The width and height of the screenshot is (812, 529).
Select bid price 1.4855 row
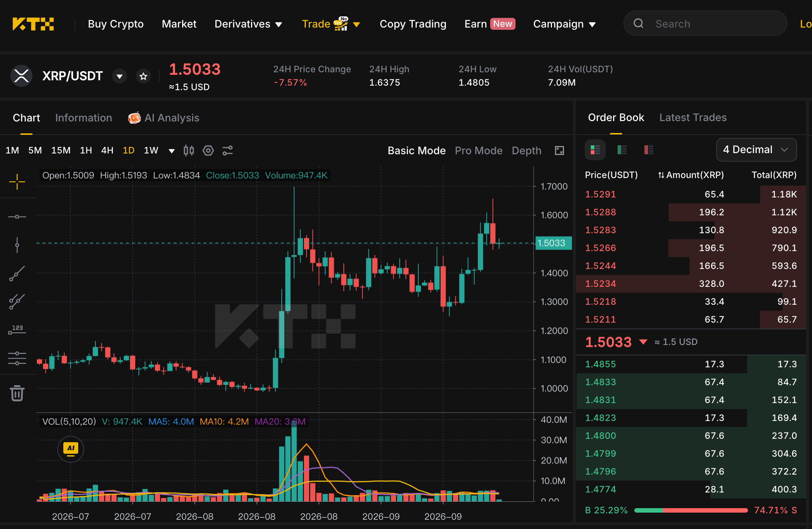click(691, 364)
